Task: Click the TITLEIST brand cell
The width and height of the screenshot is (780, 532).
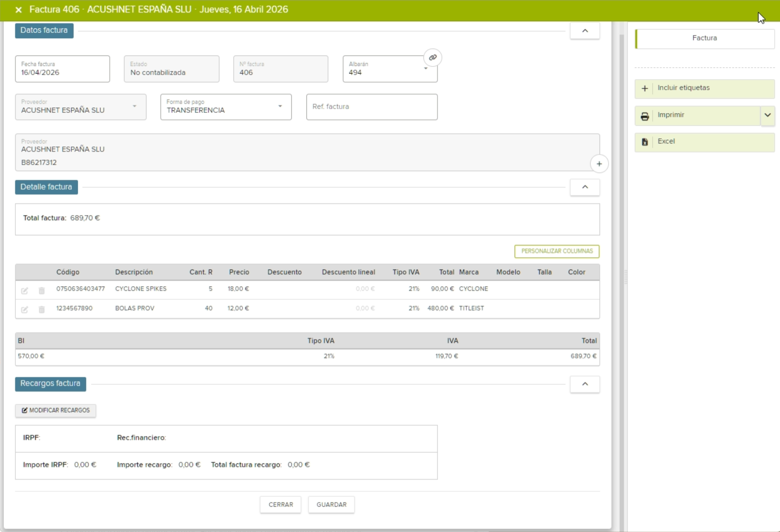Action: tap(471, 308)
